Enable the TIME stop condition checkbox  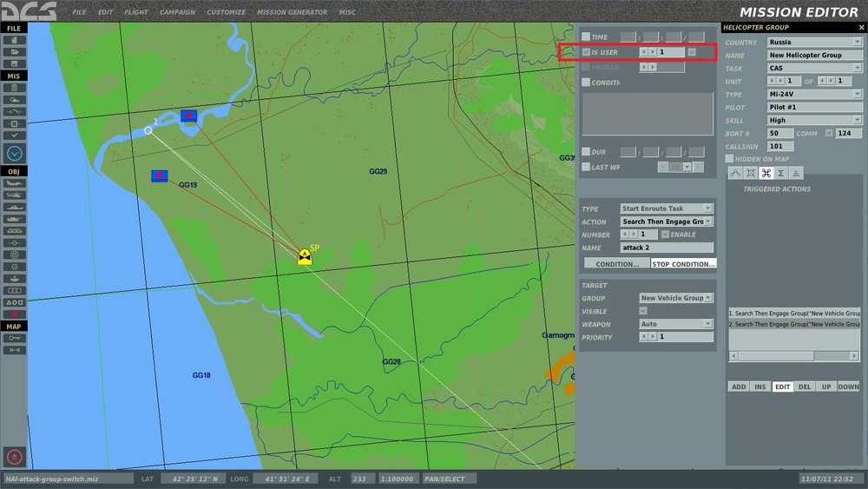tap(586, 37)
